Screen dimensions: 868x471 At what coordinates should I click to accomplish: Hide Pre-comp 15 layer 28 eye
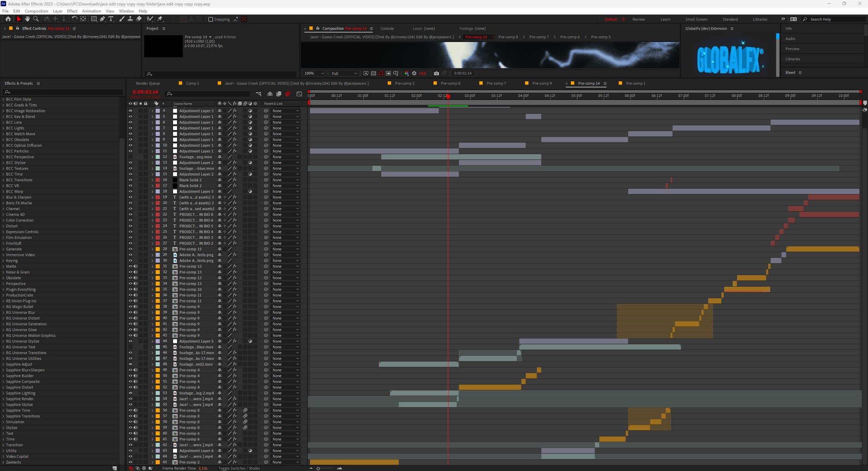131,249
